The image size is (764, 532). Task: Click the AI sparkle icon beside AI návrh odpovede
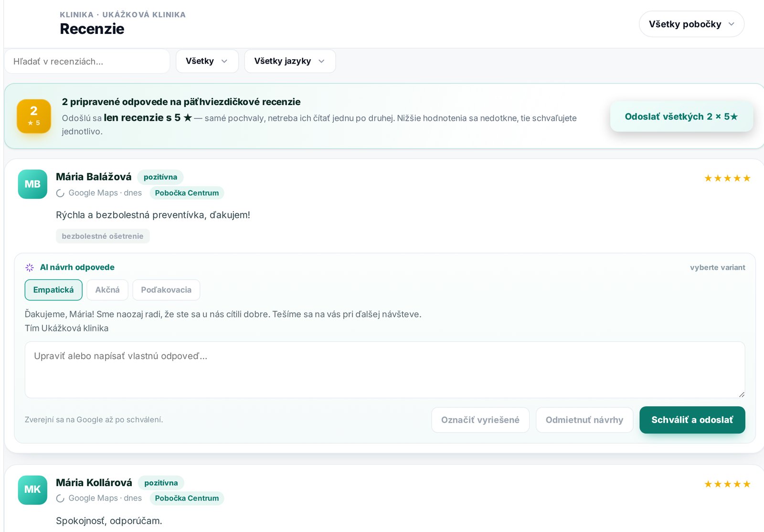tap(30, 267)
